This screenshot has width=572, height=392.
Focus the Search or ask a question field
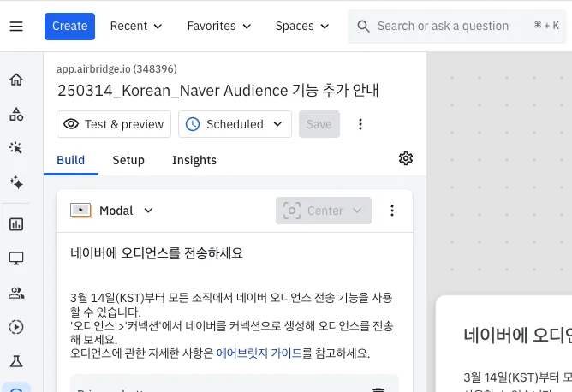(457, 27)
